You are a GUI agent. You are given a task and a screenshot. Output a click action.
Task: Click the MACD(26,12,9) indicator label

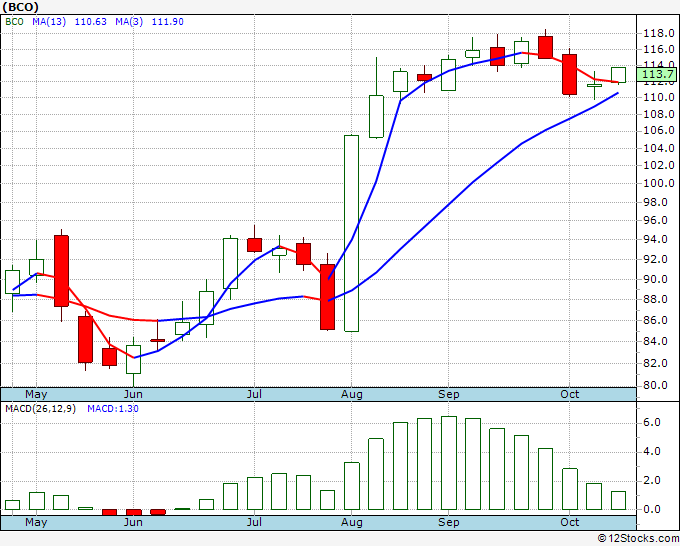pos(40,409)
